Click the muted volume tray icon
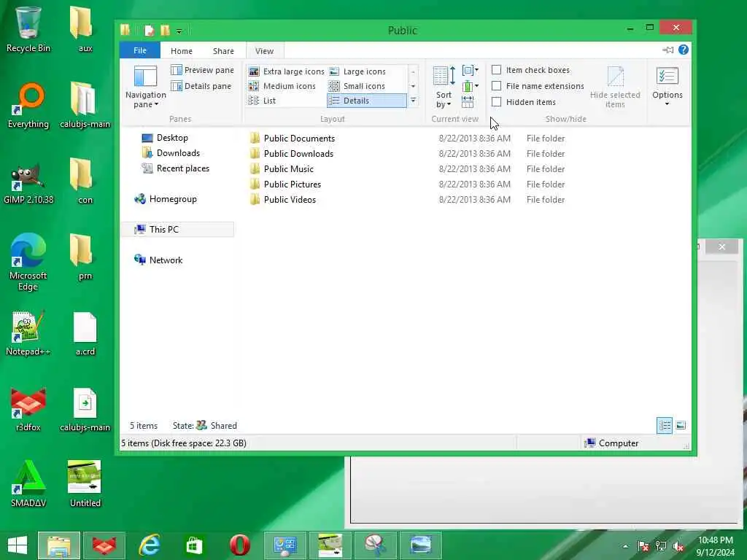Viewport: 747px width, 560px height. coord(678,546)
